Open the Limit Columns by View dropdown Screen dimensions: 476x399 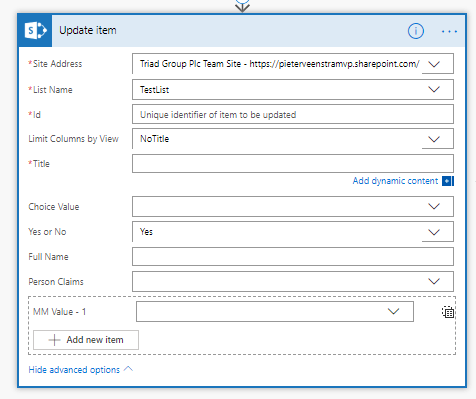point(434,139)
